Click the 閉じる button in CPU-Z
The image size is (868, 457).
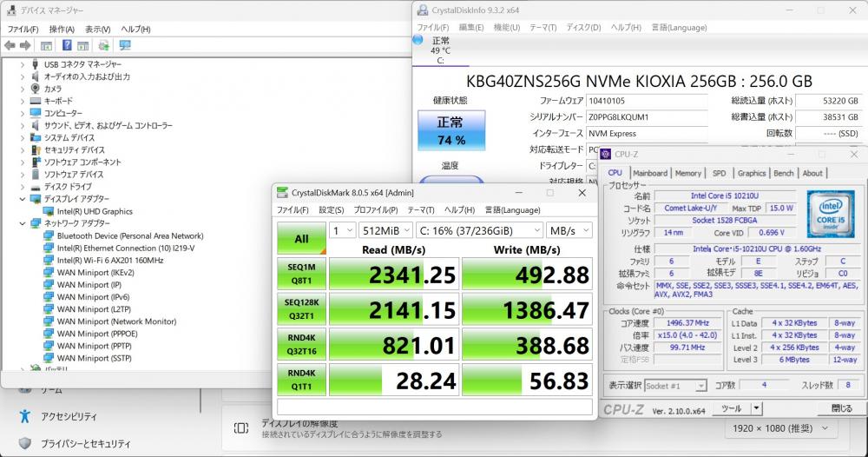click(x=841, y=408)
